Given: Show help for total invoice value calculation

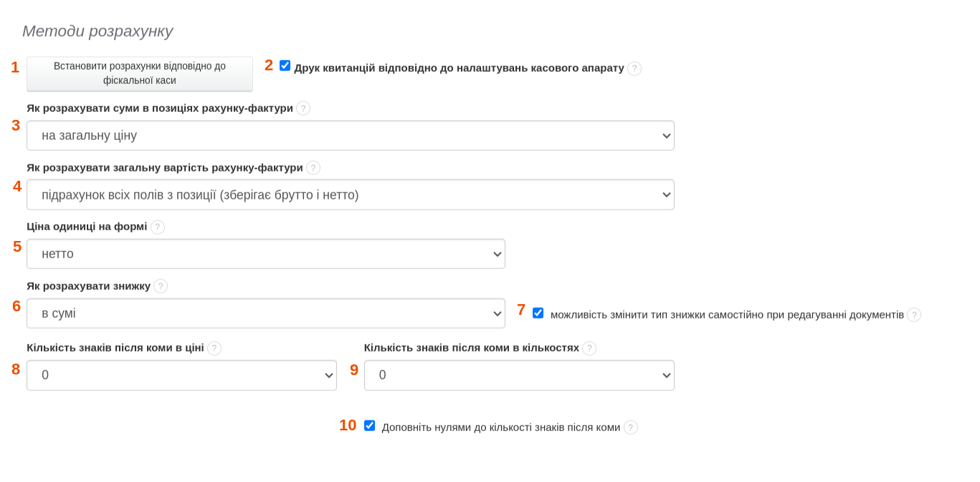Looking at the screenshot, I should [313, 168].
